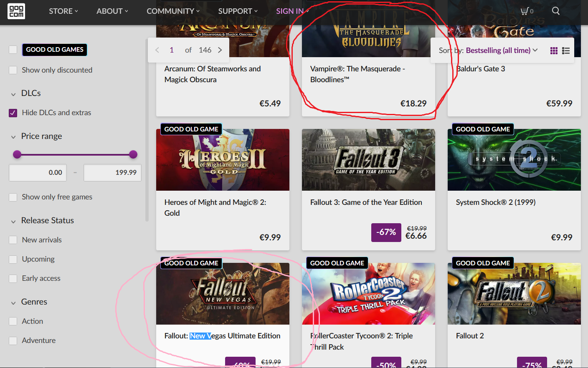Click the €6.66 Fallout 3 price

coord(416,236)
